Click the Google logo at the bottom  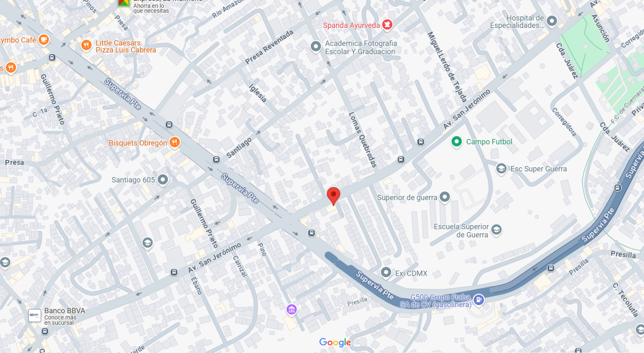point(335,342)
